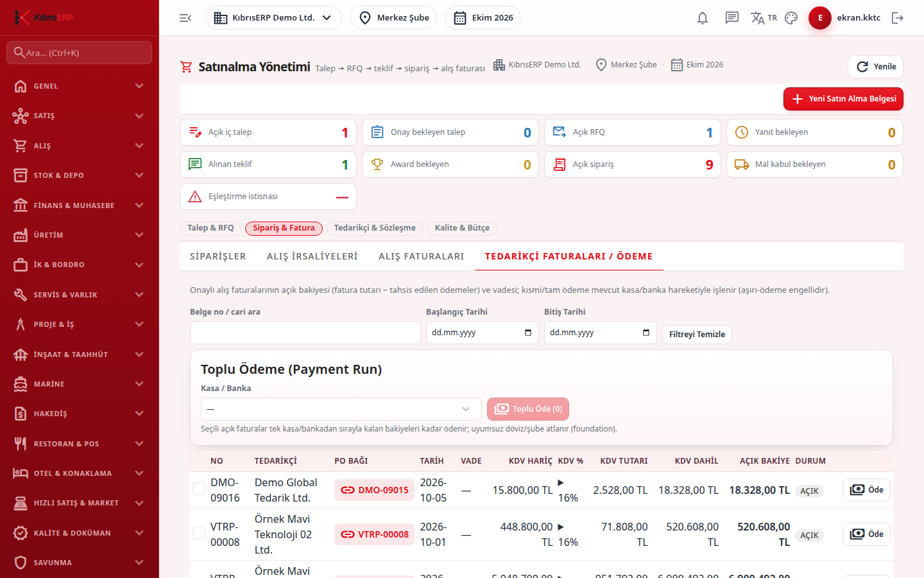
Task: Open the user avatar E
Action: [820, 18]
